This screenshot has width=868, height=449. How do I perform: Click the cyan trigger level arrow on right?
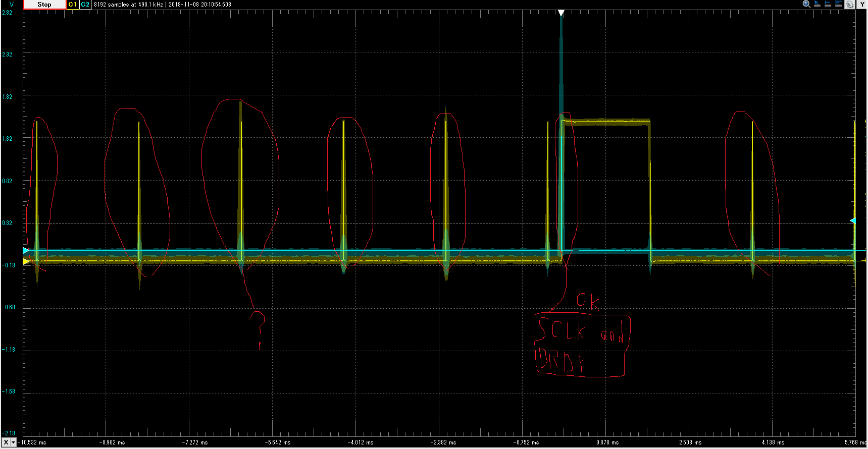[x=852, y=221]
